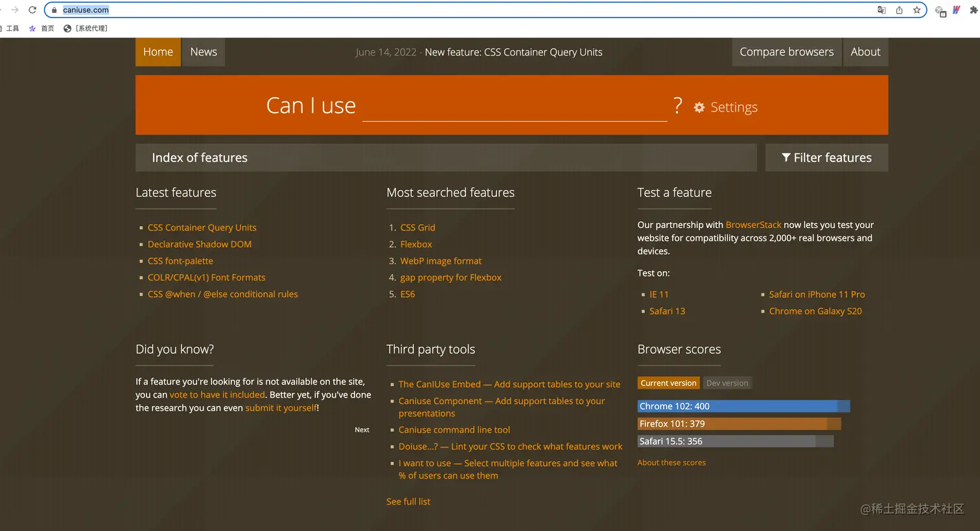Show Next did-you-know tip
This screenshot has width=980, height=531.
362,430
